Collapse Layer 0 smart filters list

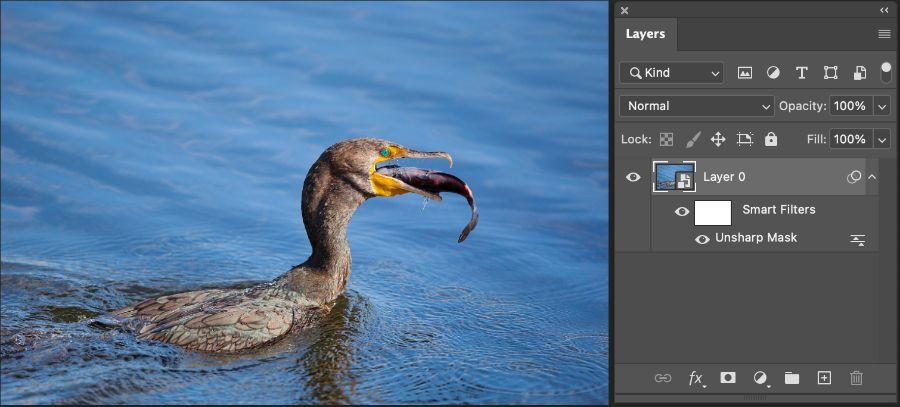(872, 177)
